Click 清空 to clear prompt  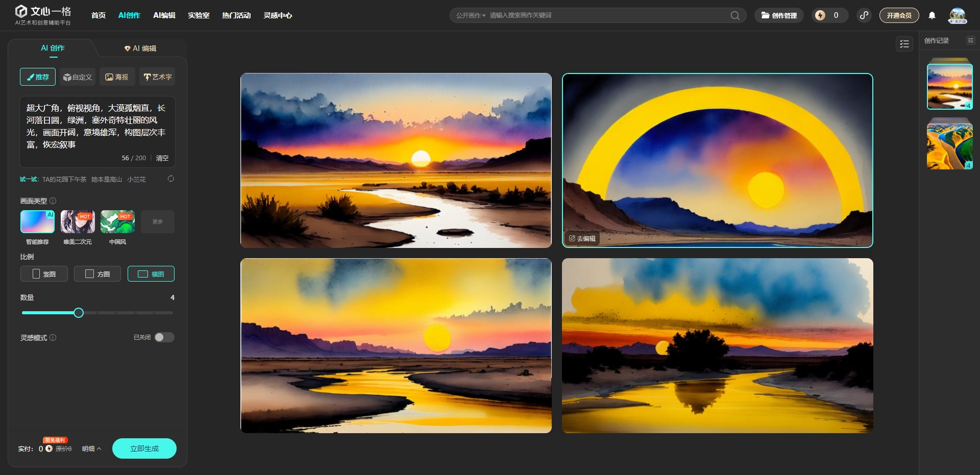click(162, 158)
